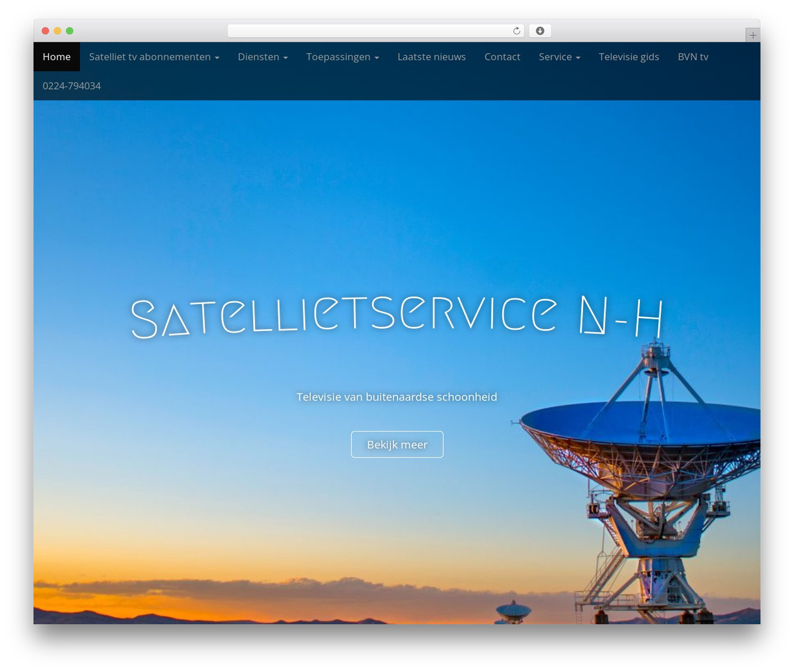Screen dimensions: 794x672
Task: Reload the page using the refresh icon
Action: (x=516, y=31)
